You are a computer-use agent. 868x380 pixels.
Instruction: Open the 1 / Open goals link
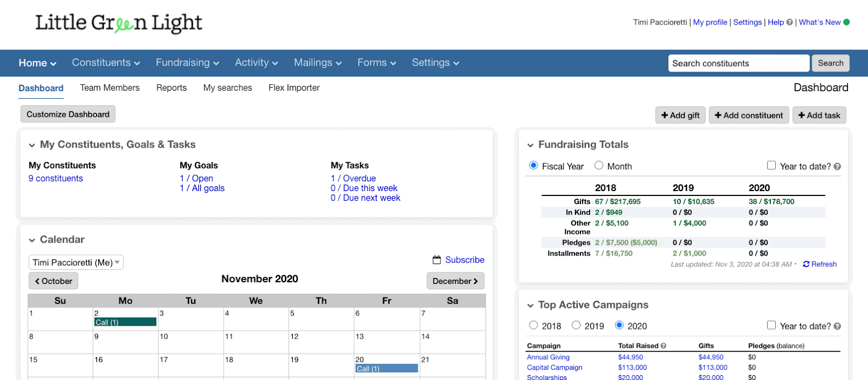[x=196, y=179]
